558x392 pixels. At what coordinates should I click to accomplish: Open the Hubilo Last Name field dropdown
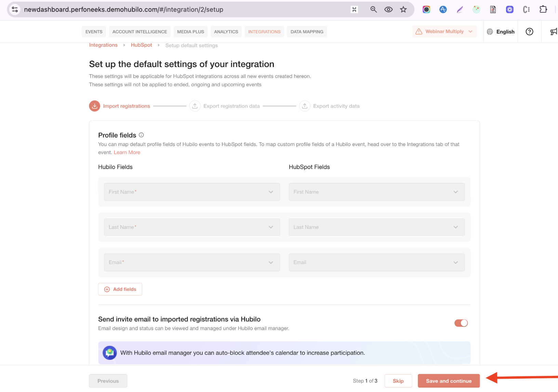(192, 227)
